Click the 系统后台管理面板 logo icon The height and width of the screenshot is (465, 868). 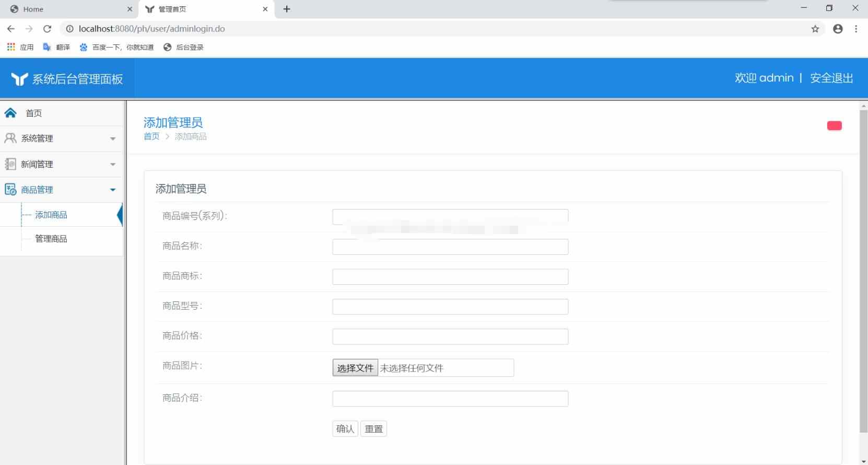19,79
